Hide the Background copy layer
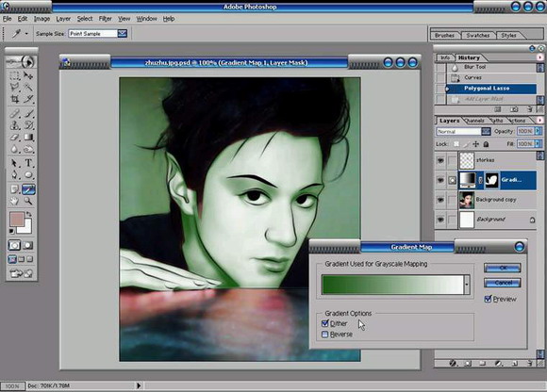The width and height of the screenshot is (547, 392). pyautogui.click(x=440, y=200)
